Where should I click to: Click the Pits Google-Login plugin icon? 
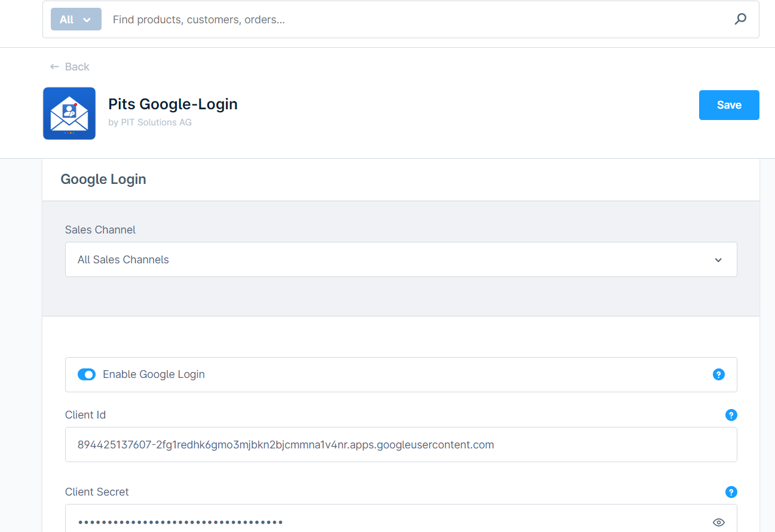click(x=69, y=113)
